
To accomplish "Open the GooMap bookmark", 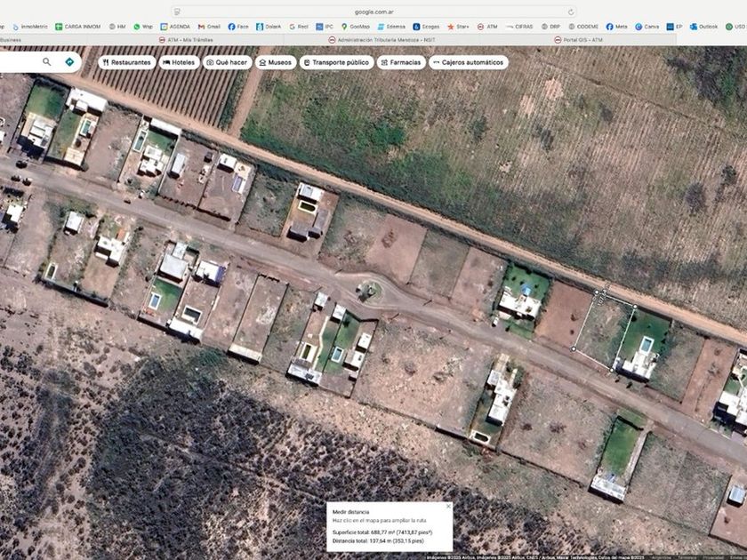I will pos(354,27).
